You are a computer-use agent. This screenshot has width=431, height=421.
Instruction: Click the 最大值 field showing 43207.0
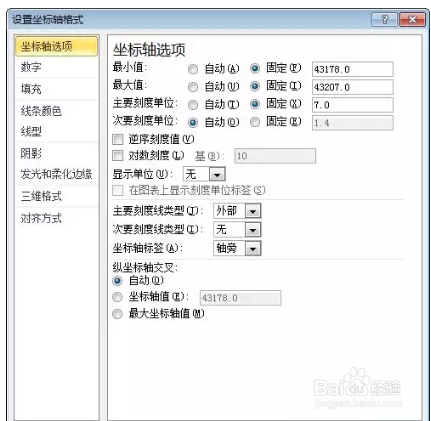(353, 87)
